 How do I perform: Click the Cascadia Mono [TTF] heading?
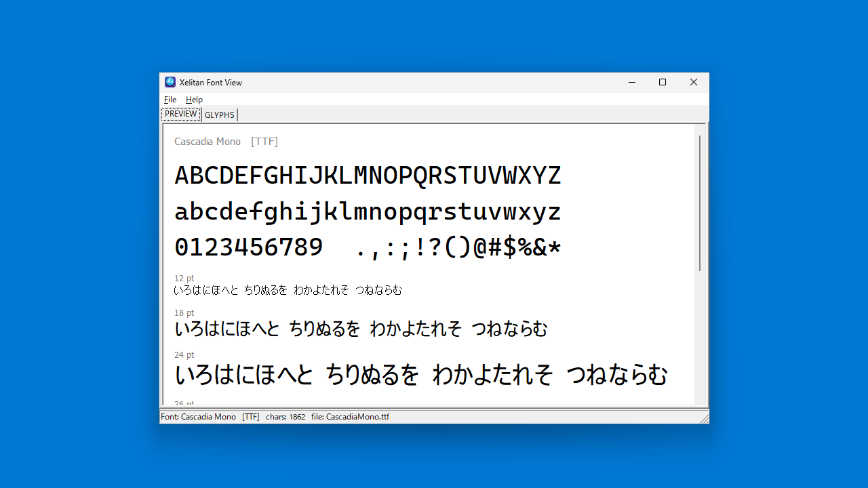(x=226, y=142)
